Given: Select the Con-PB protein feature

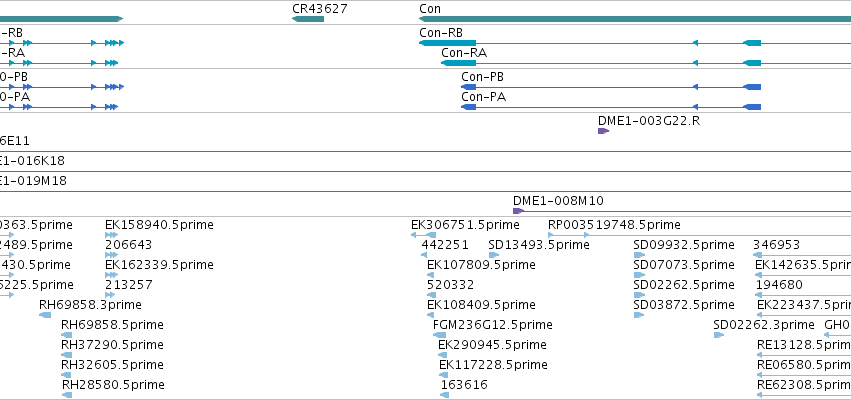Looking at the screenshot, I should [x=611, y=87].
